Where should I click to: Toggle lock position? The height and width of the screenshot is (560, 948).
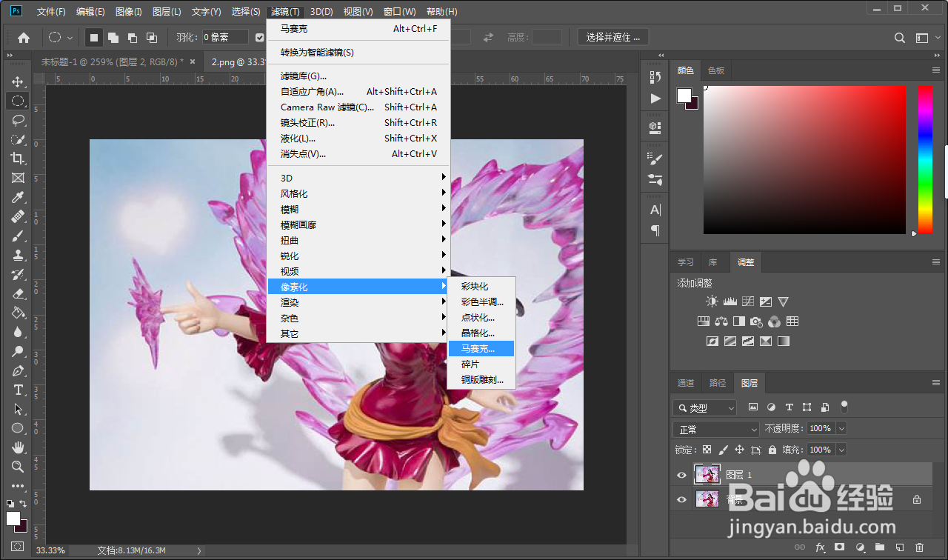coord(740,450)
